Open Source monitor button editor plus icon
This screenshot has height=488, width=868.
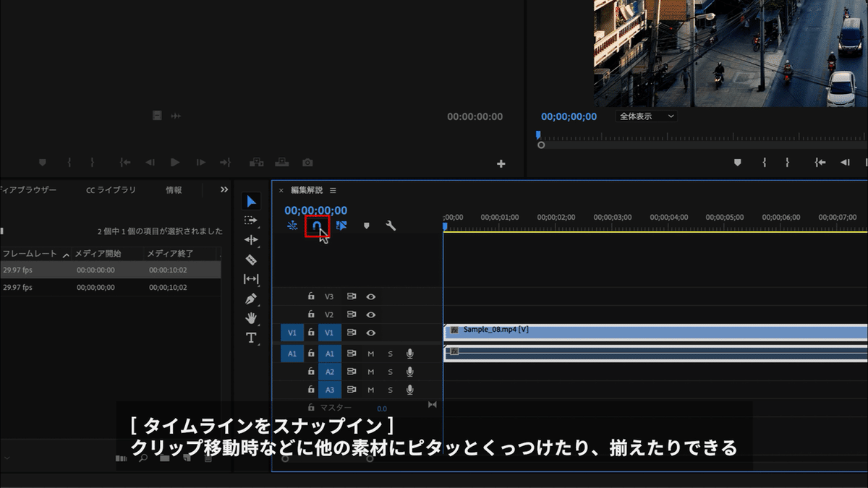501,164
